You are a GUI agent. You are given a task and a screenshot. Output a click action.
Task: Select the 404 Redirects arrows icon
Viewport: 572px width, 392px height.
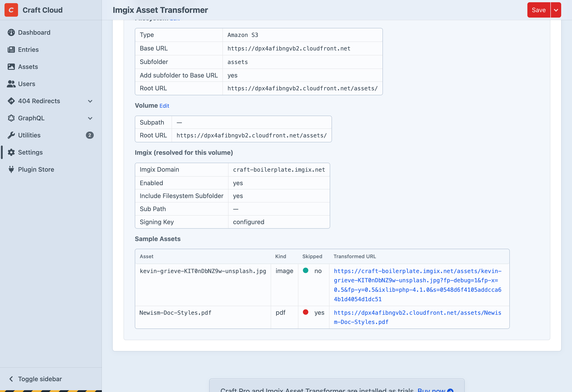pos(11,101)
